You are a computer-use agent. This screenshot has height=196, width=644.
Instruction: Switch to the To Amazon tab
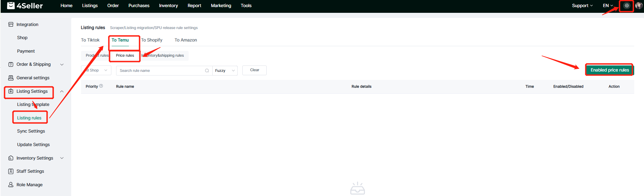coord(186,40)
